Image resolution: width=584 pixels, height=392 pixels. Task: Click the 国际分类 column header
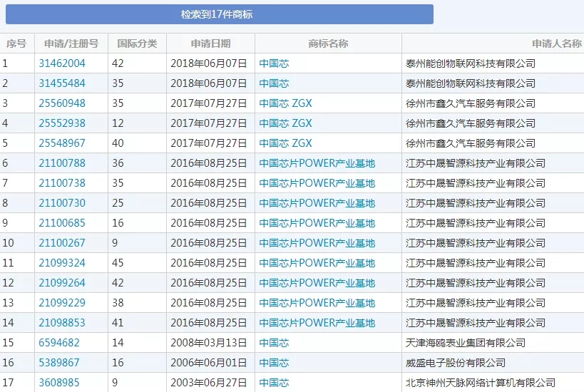(137, 43)
